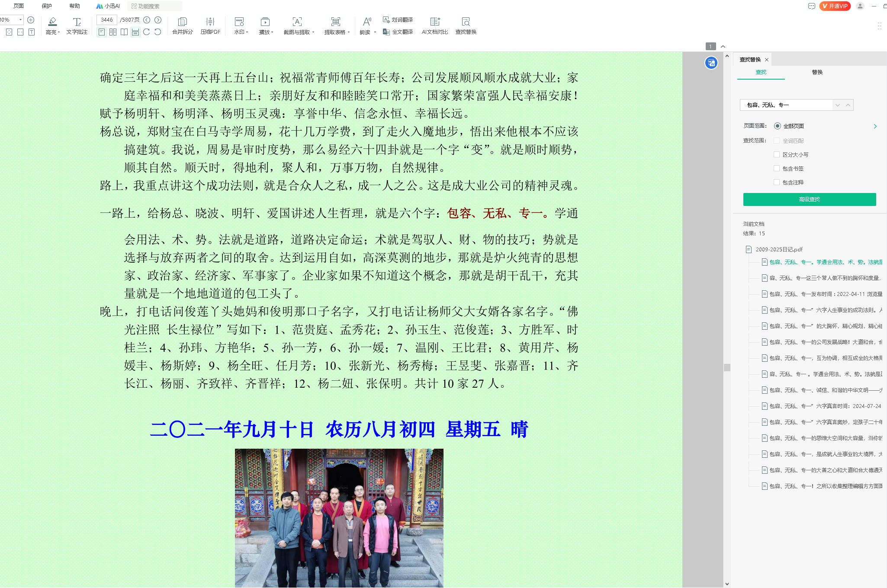Click the full-text translate (全文翻译) icon
The width and height of the screenshot is (887, 588).
coord(386,32)
